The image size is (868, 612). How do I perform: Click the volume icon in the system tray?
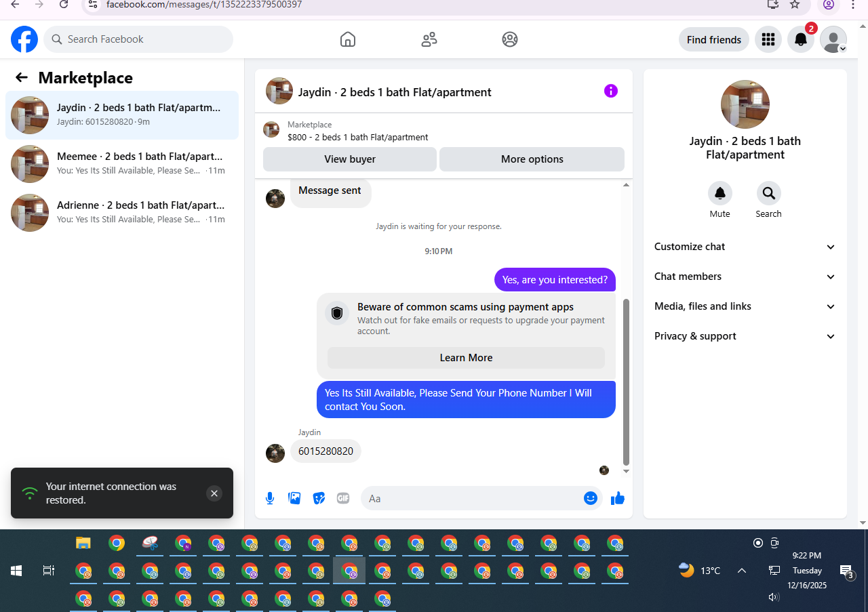tap(774, 597)
